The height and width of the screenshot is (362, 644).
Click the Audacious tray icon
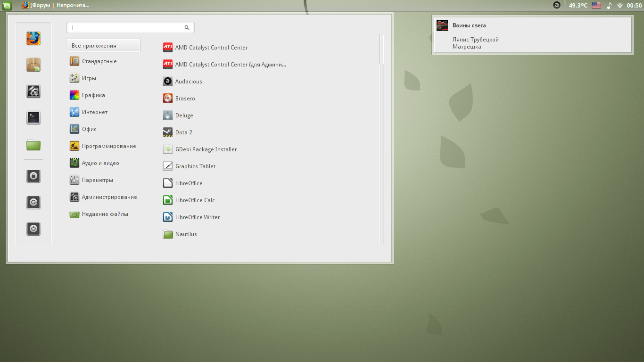(556, 5)
